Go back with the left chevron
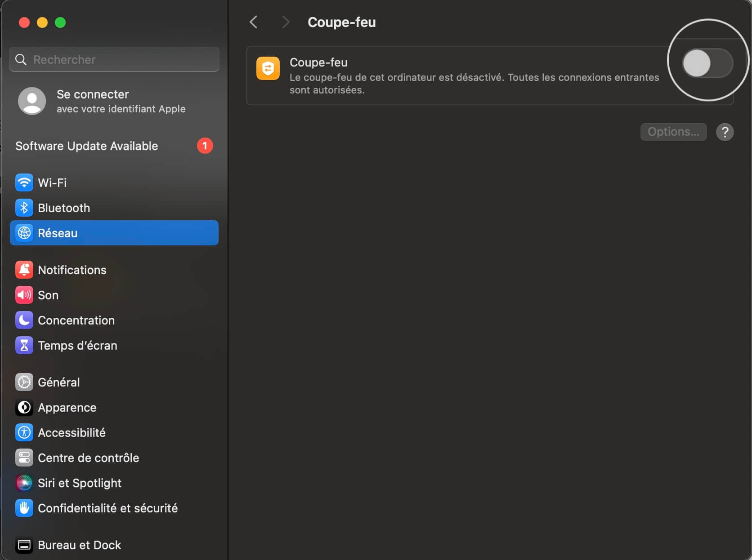 [x=254, y=22]
